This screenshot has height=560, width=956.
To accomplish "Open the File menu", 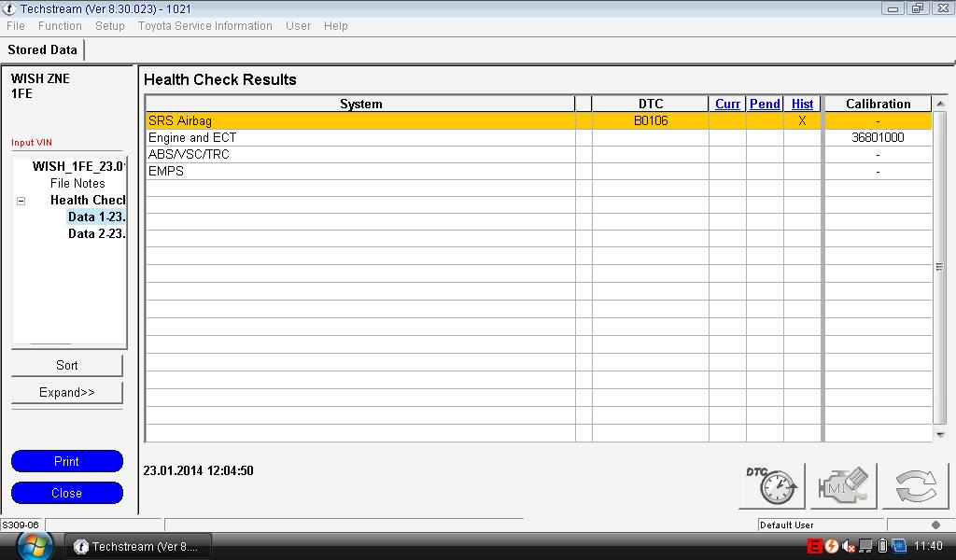I will click(15, 25).
